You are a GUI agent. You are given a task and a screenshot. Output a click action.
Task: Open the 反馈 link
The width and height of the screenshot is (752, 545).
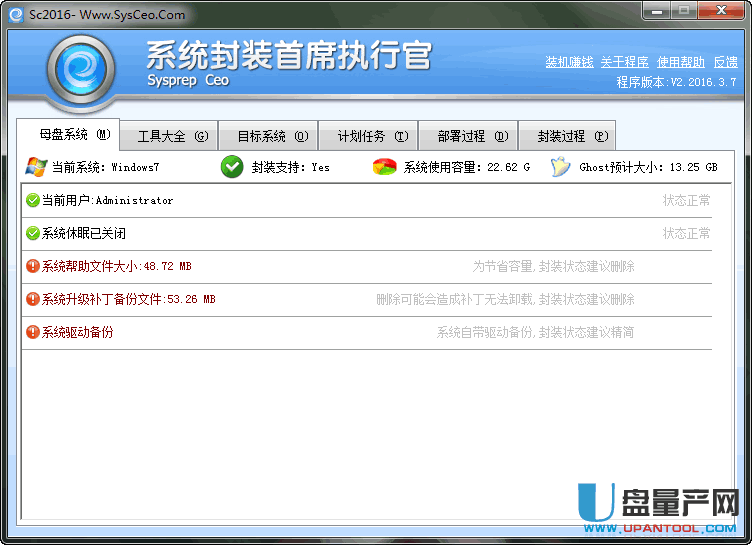tap(726, 62)
